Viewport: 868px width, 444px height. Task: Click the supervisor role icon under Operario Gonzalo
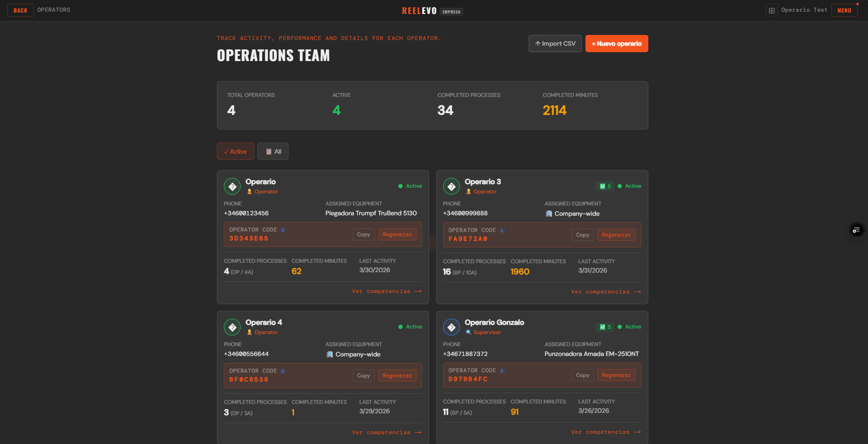pos(469,332)
